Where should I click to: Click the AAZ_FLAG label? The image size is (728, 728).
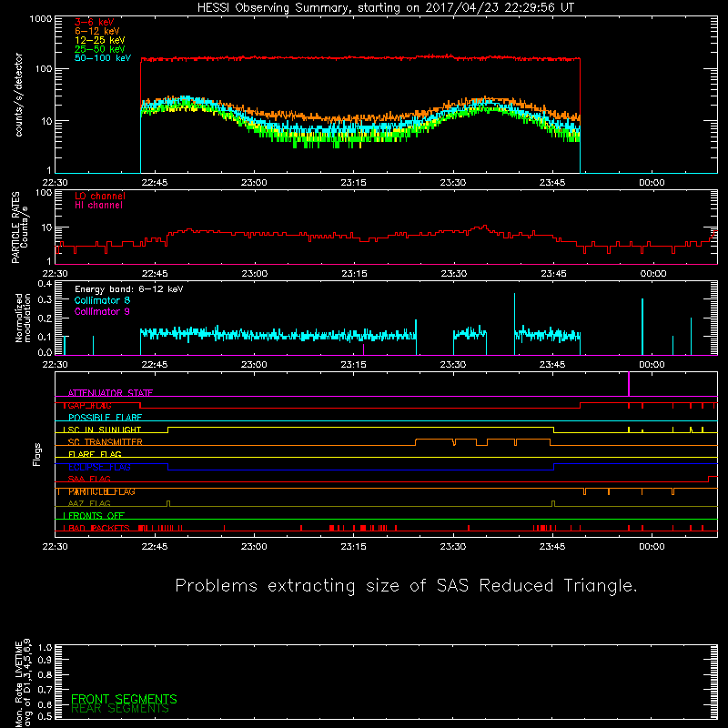point(89,504)
